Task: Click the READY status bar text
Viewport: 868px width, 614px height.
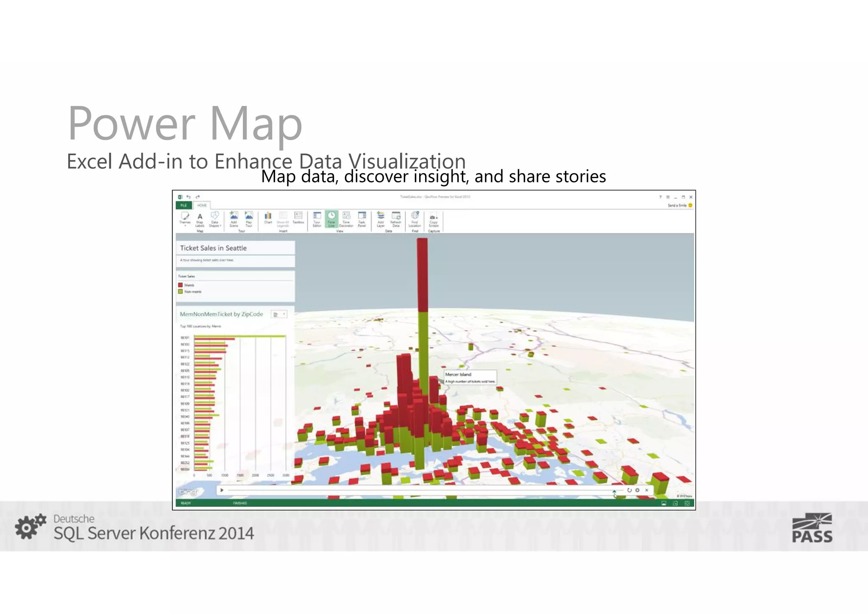Action: [186, 503]
